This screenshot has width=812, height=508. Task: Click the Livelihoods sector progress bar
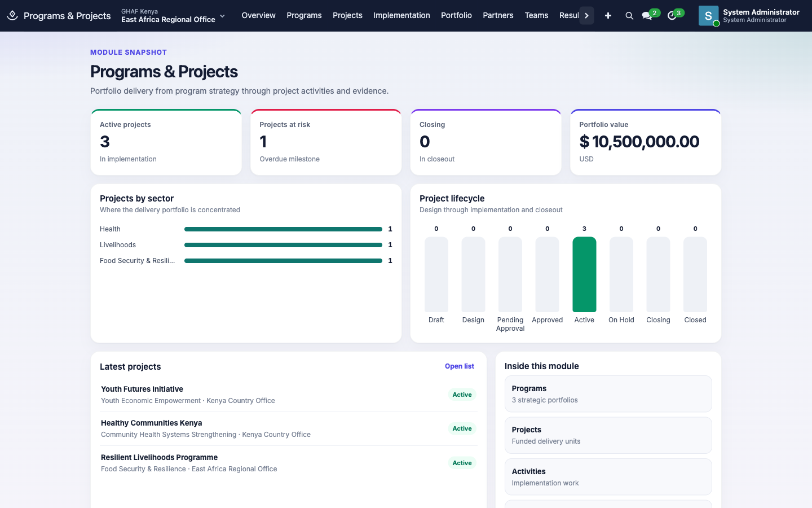pyautogui.click(x=283, y=245)
